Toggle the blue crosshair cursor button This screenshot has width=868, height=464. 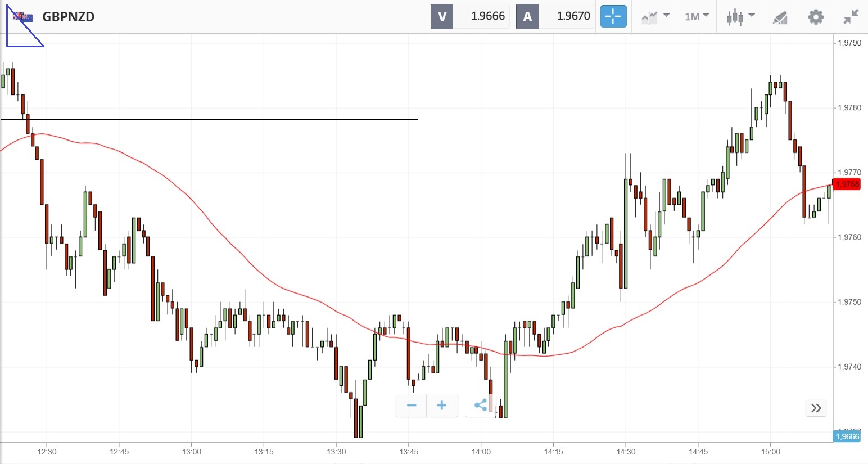[613, 16]
